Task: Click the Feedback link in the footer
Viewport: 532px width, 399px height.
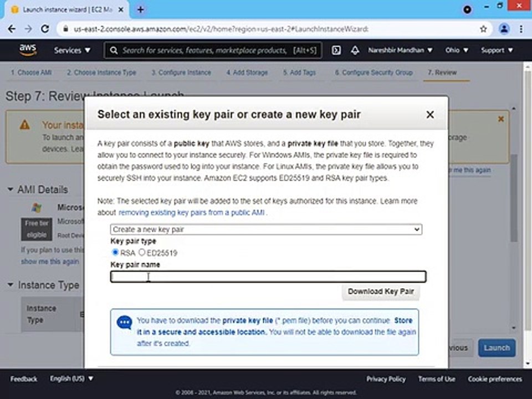Action: point(24,378)
